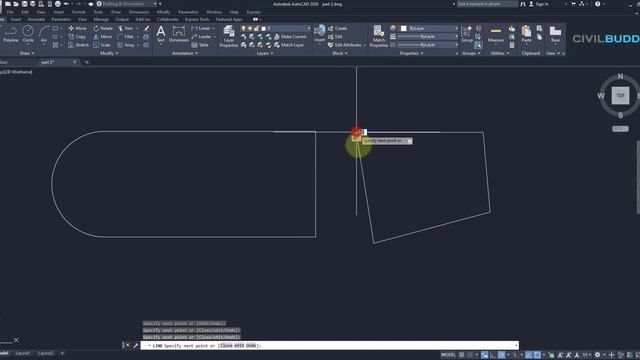Toggle the layer on/off lightbulb in layer dropdown

tap(243, 28)
